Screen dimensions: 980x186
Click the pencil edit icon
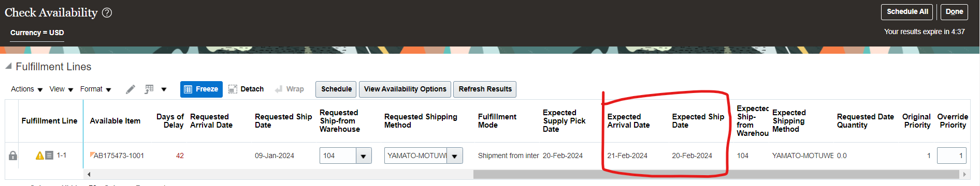coord(131,89)
